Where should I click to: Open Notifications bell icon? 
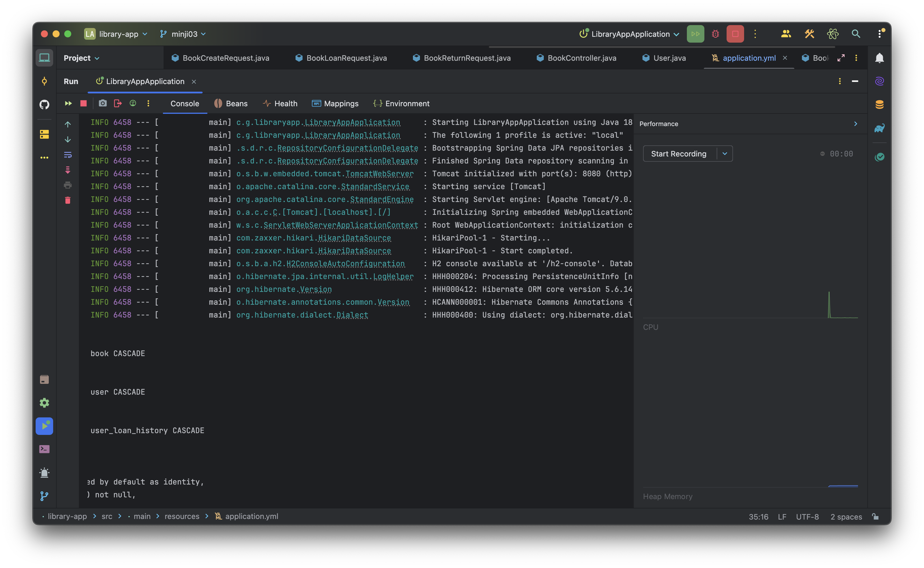(879, 58)
